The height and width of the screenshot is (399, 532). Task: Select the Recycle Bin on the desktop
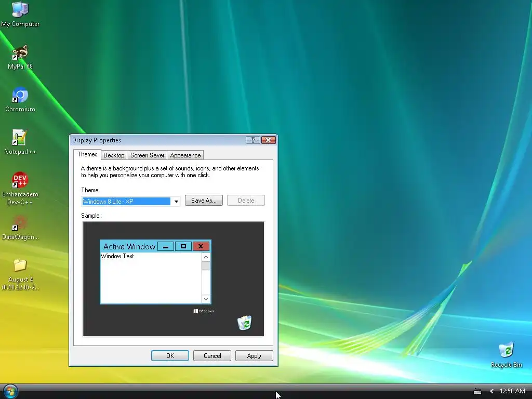506,355
